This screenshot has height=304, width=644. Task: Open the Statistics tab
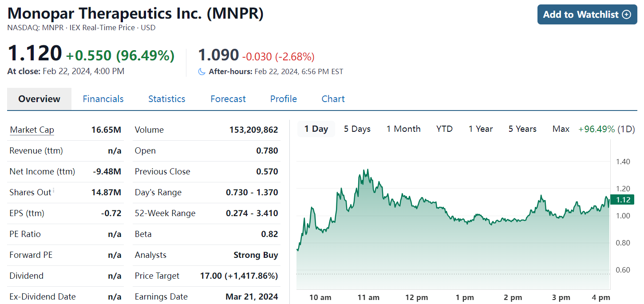(x=166, y=99)
